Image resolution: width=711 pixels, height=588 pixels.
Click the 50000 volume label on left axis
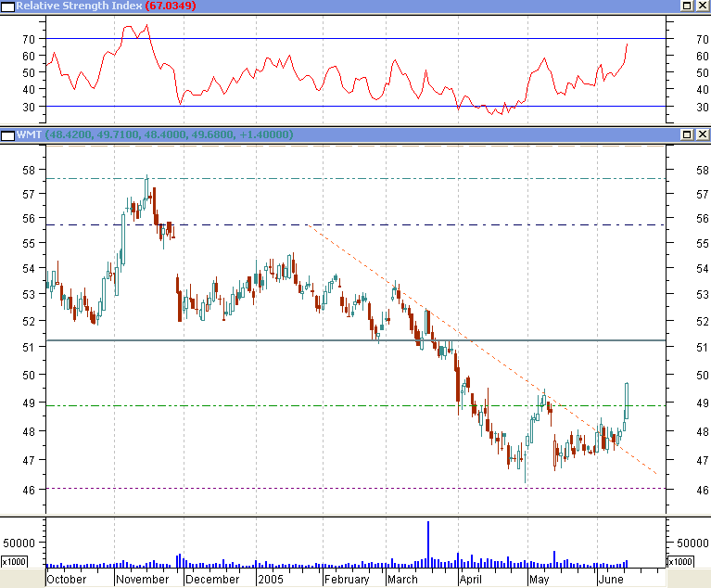click(19, 543)
